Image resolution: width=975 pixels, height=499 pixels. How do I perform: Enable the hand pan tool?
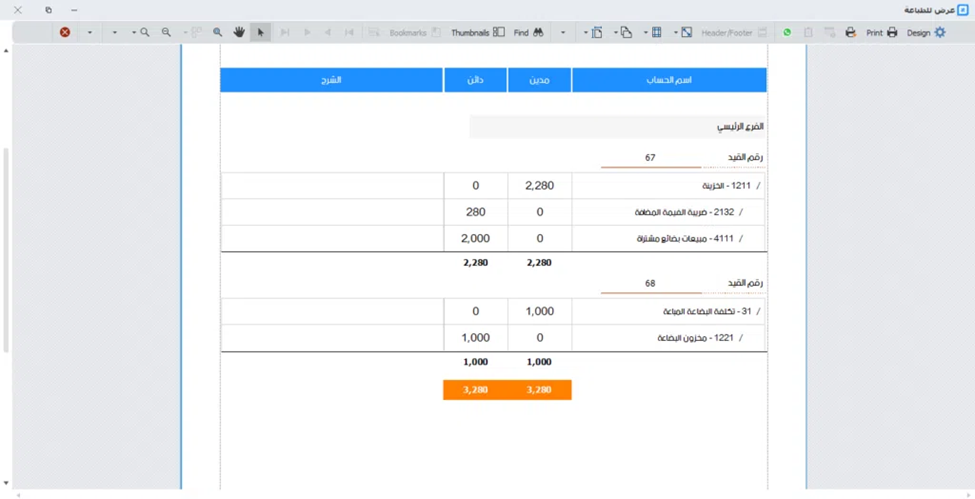pos(239,32)
